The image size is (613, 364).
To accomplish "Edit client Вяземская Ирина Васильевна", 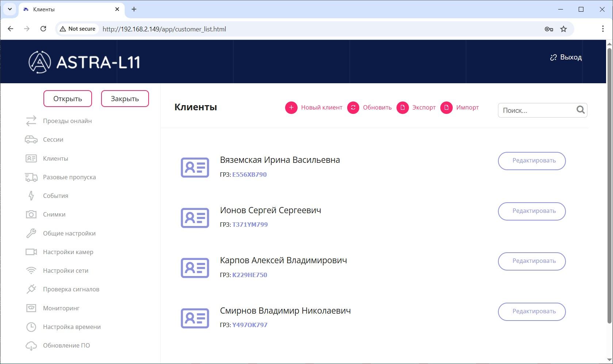I will (x=532, y=161).
